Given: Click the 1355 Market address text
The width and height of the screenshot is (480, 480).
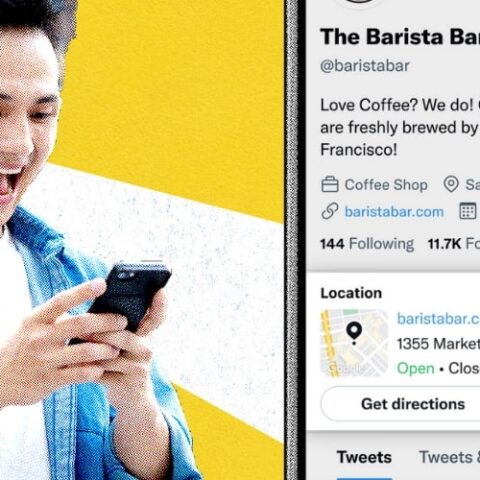Looking at the screenshot, I should pos(438,344).
